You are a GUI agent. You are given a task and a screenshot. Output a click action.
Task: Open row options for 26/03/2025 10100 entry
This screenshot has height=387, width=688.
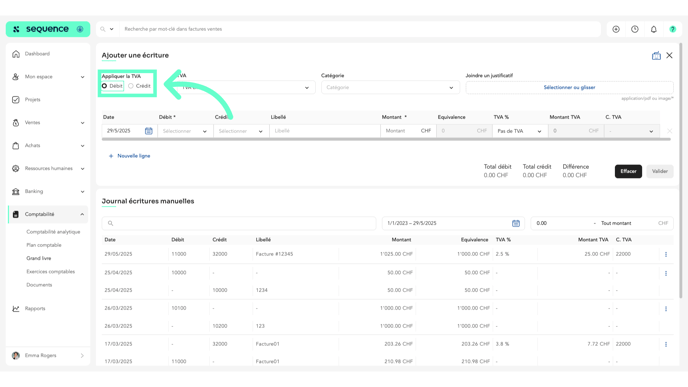tap(666, 308)
